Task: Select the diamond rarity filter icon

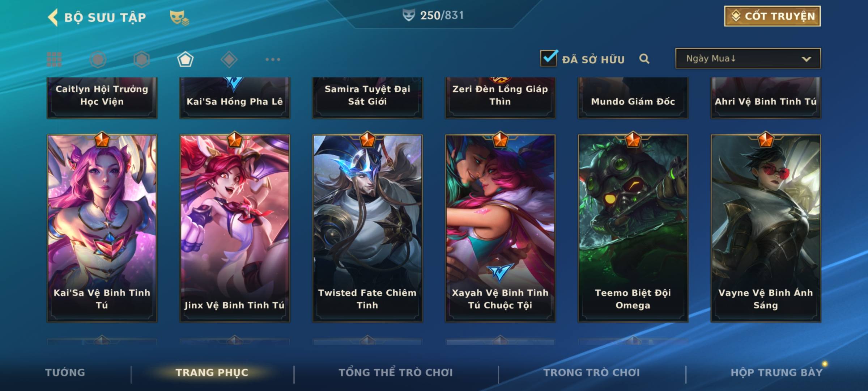Action: (229, 59)
